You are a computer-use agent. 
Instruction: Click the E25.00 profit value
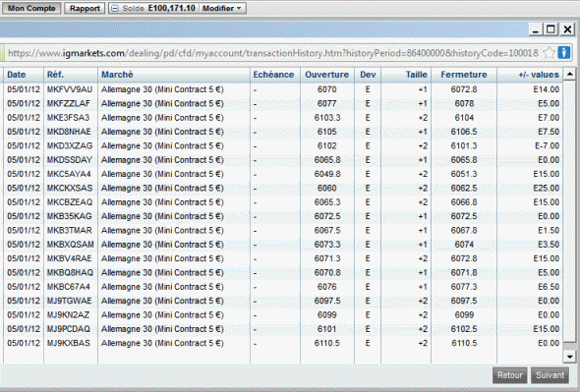click(547, 188)
